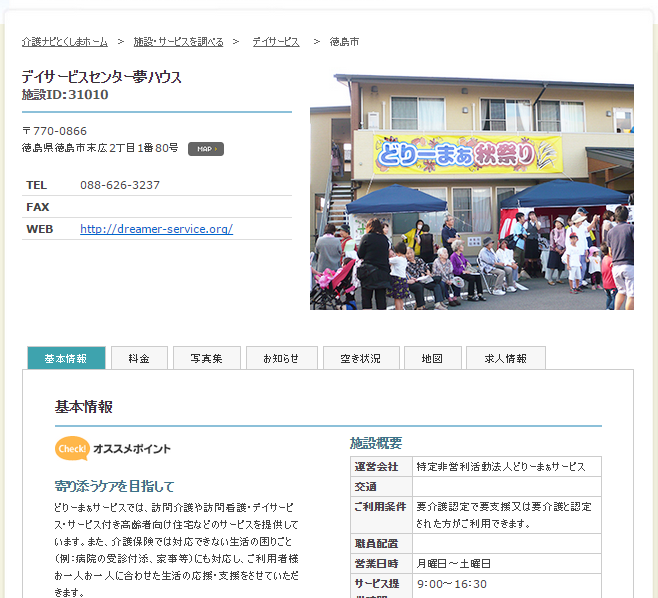
Task: Open the デイサービス breadcrumb link
Action: 276,42
